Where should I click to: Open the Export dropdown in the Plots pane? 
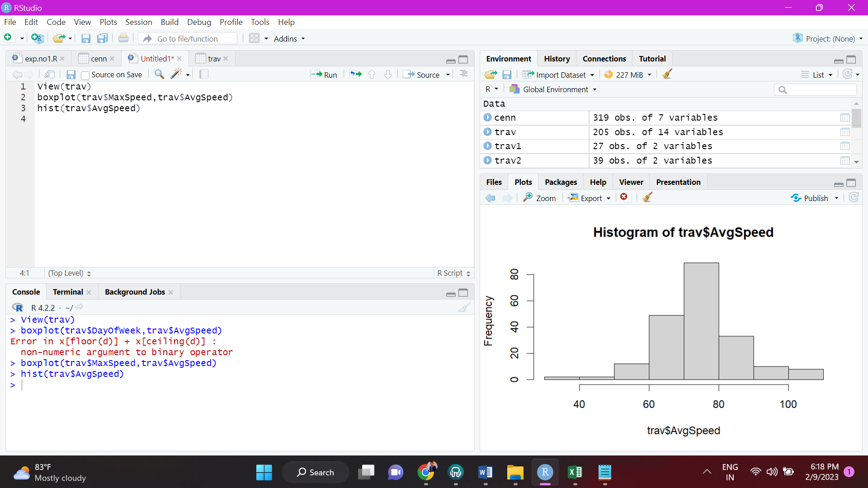[x=589, y=198]
